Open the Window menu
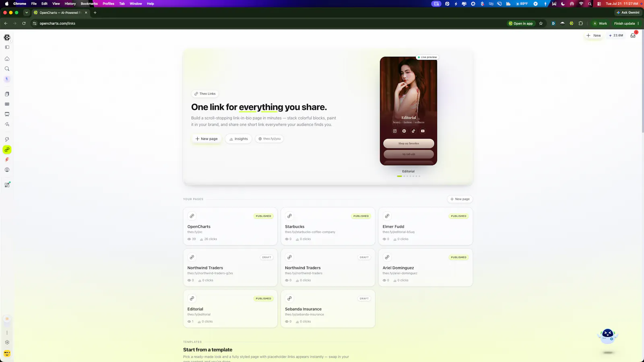Image resolution: width=644 pixels, height=362 pixels. (136, 4)
